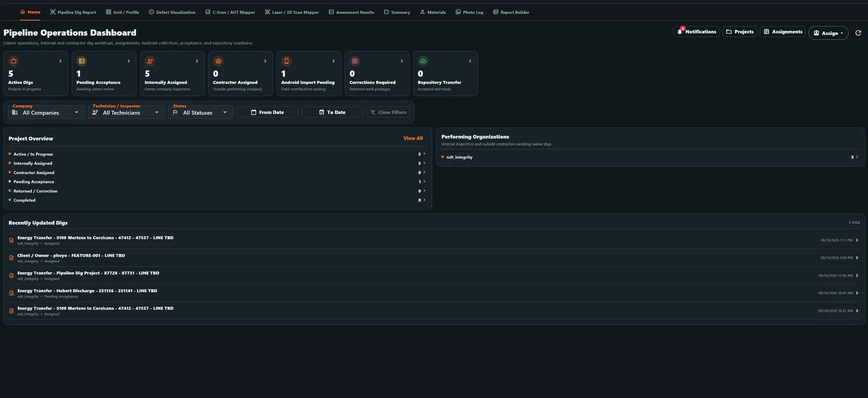868x398 pixels.
Task: Switch to the Assessment Results tab
Action: click(351, 12)
